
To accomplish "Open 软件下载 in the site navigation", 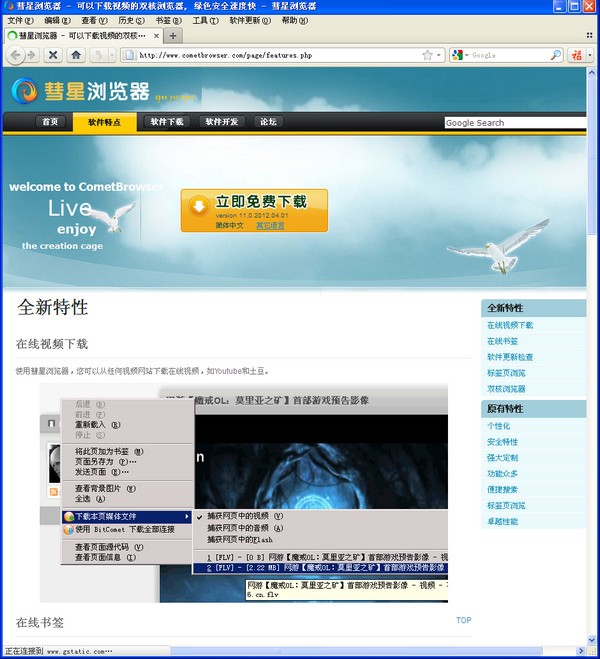I will coord(167,121).
